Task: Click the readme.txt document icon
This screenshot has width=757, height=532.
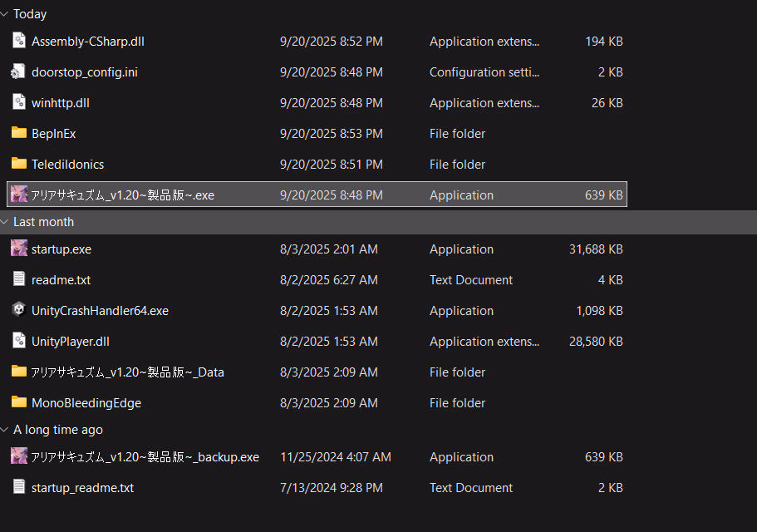Action: click(x=19, y=279)
